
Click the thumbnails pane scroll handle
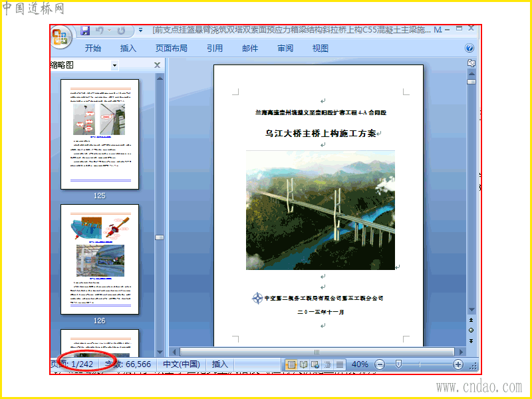(x=160, y=237)
